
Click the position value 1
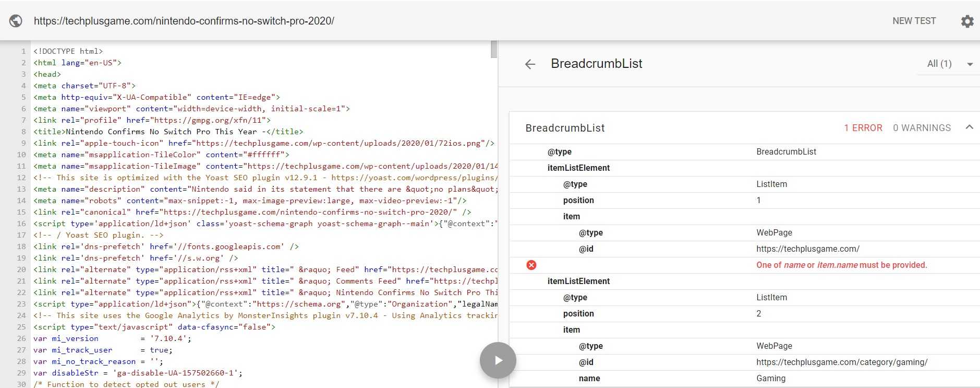[x=758, y=201]
